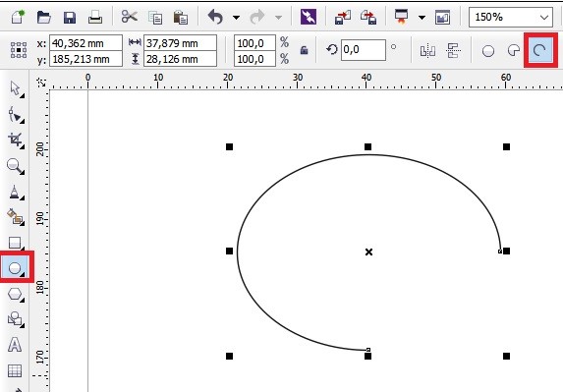Image resolution: width=563 pixels, height=392 pixels.
Task: Select the Ellipse tool
Action: tap(15, 268)
